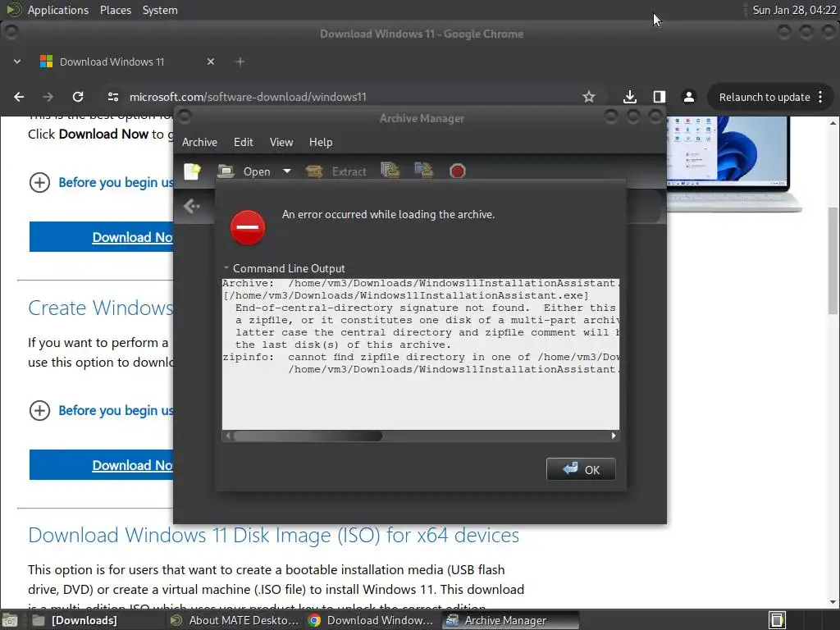Screen dimensions: 840x630
Task: Click the site information icon in address bar
Action: click(x=113, y=97)
